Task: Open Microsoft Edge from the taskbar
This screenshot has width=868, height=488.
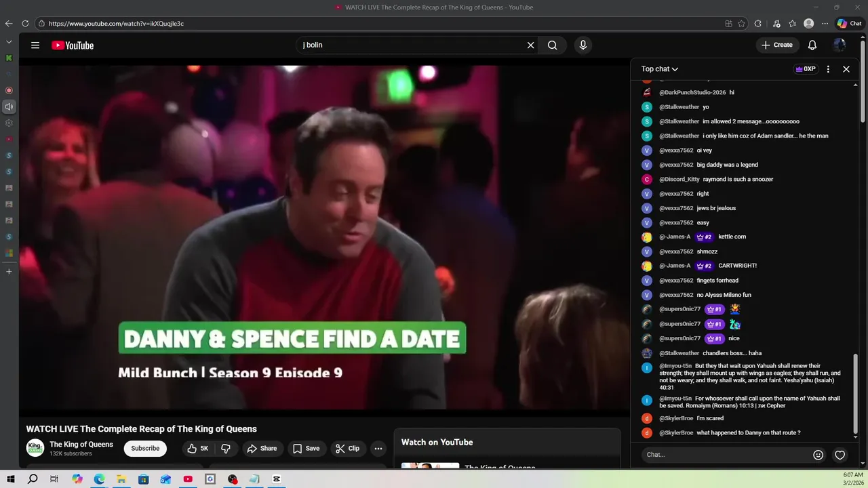Action: pos(99,479)
